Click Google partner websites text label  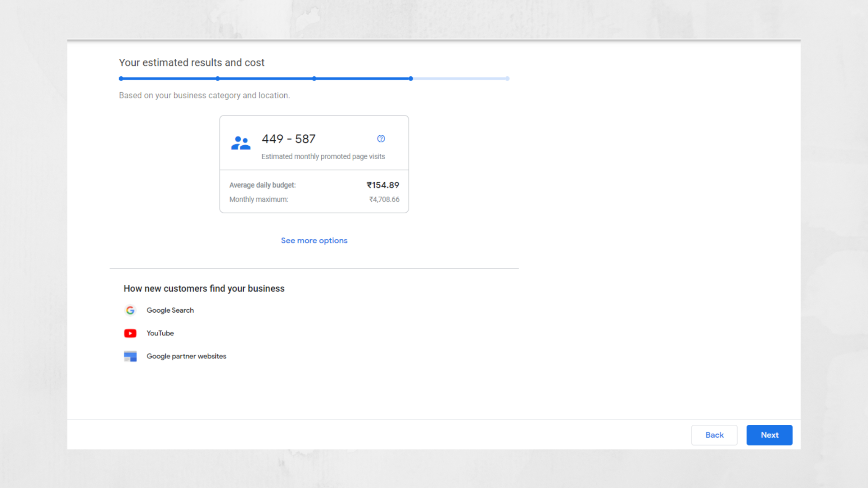(186, 356)
